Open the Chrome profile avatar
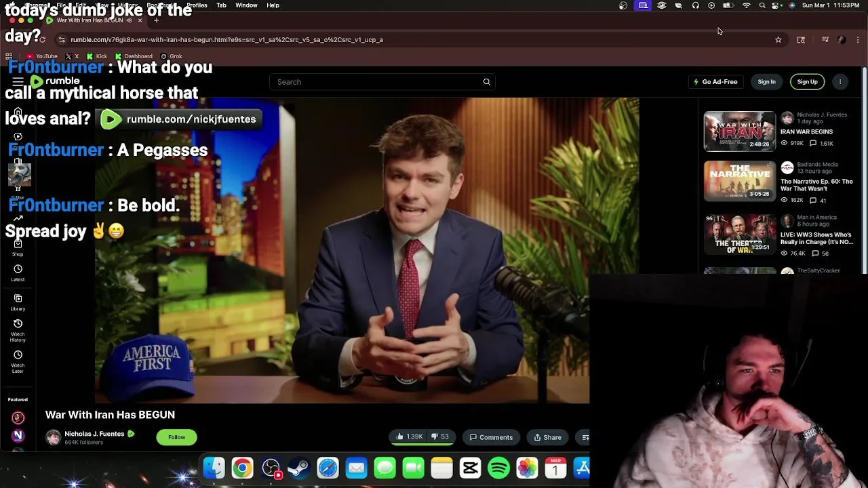868x488 pixels. [x=842, y=40]
